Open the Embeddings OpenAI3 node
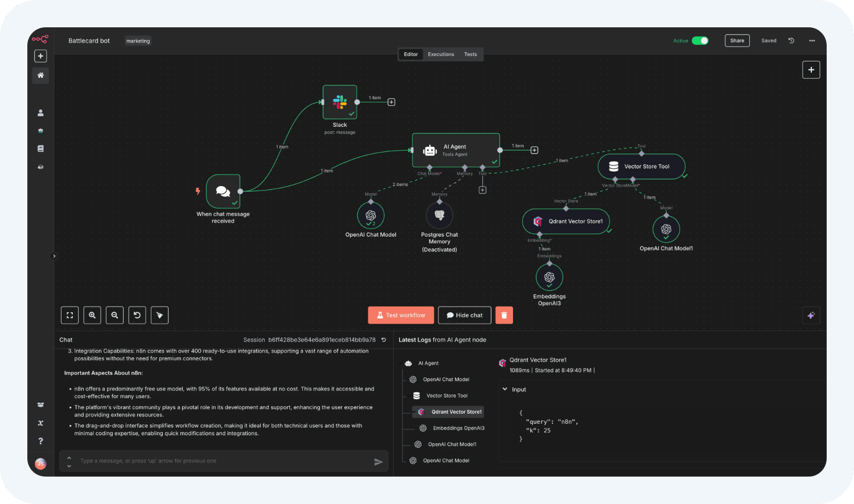Image resolution: width=854 pixels, height=504 pixels. [x=549, y=278]
